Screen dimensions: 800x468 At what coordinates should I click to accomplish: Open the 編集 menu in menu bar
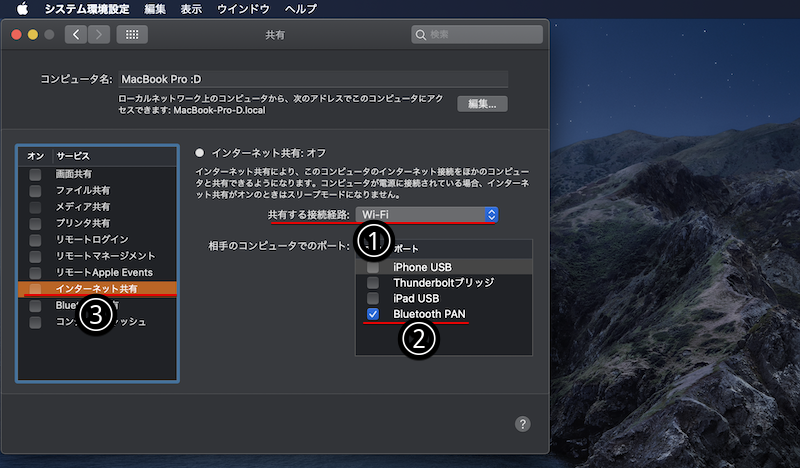click(x=155, y=8)
